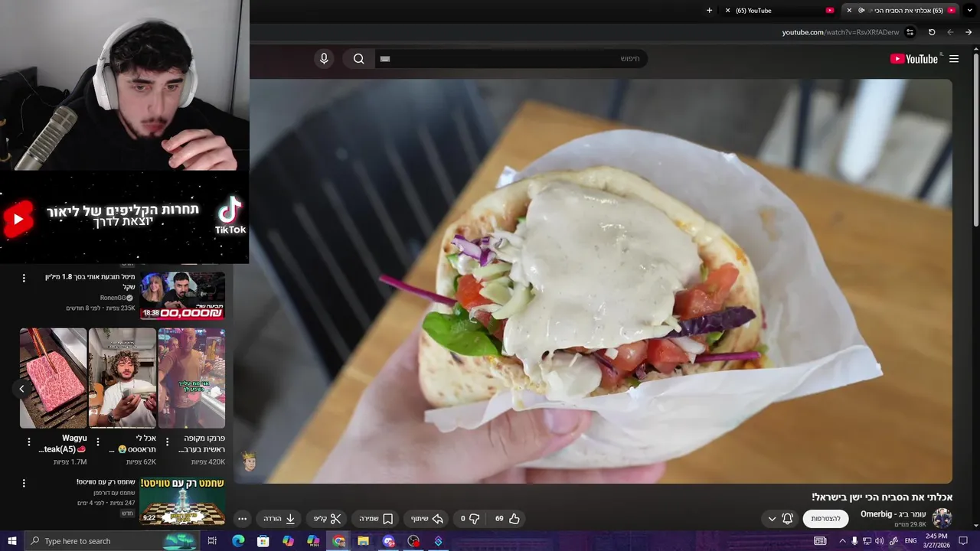The height and width of the screenshot is (551, 980).
Task: Like the video showing 69 thumbs up
Action: click(x=508, y=518)
